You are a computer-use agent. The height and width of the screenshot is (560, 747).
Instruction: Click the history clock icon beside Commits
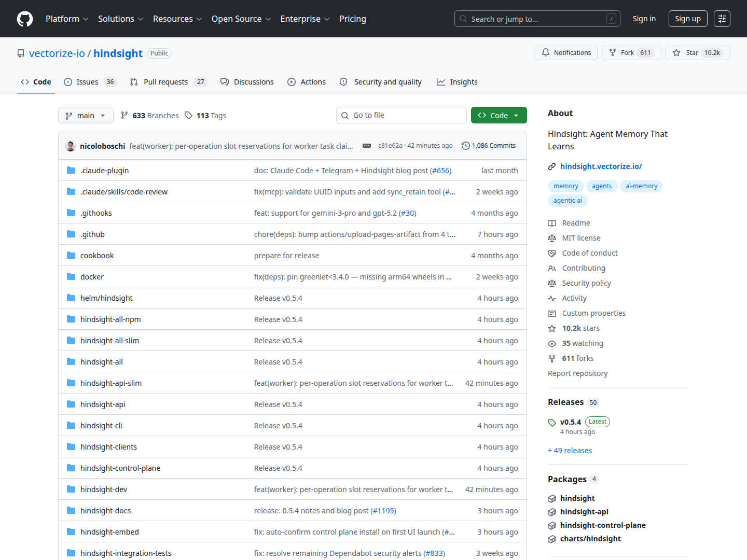466,146
